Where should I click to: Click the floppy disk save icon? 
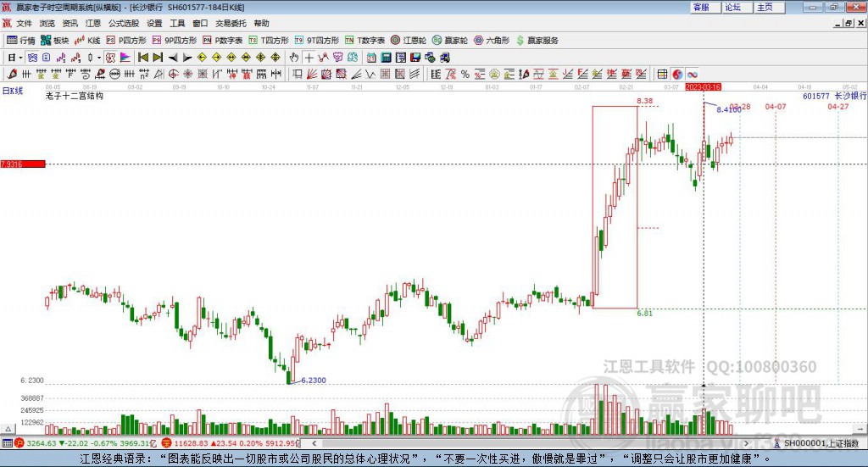click(x=415, y=58)
